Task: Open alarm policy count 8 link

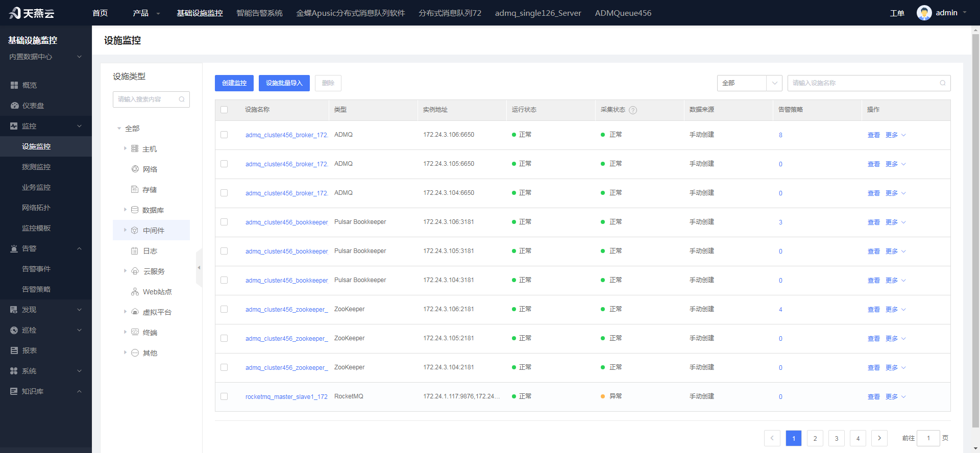Action: [780, 135]
